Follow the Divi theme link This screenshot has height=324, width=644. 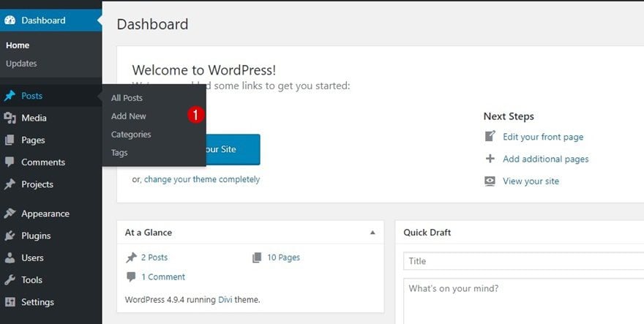(225, 300)
